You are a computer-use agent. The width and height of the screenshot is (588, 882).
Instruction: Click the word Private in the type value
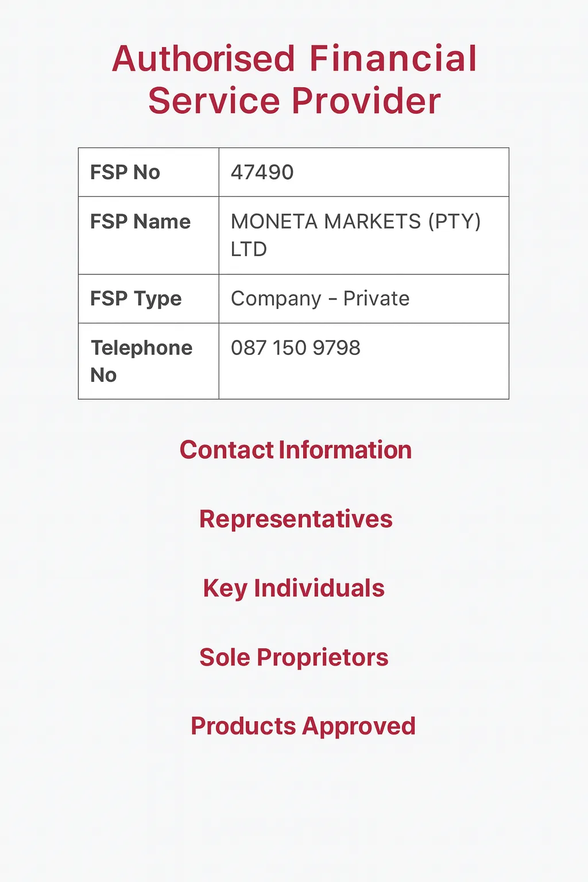[376, 299]
